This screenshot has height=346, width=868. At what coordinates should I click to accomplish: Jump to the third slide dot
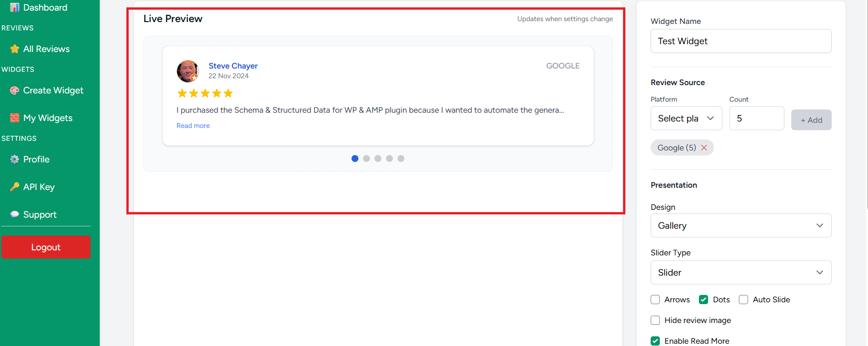[x=378, y=158]
